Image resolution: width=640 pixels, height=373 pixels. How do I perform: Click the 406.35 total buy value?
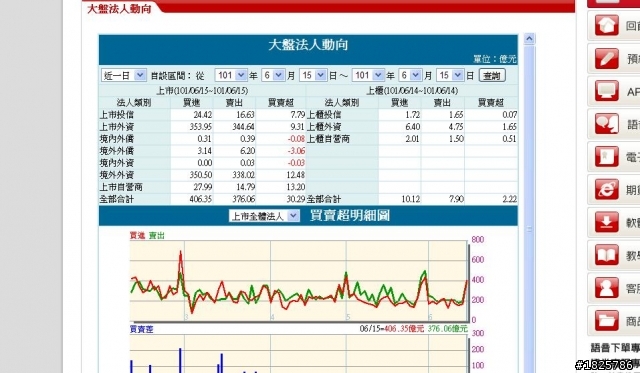(x=200, y=199)
